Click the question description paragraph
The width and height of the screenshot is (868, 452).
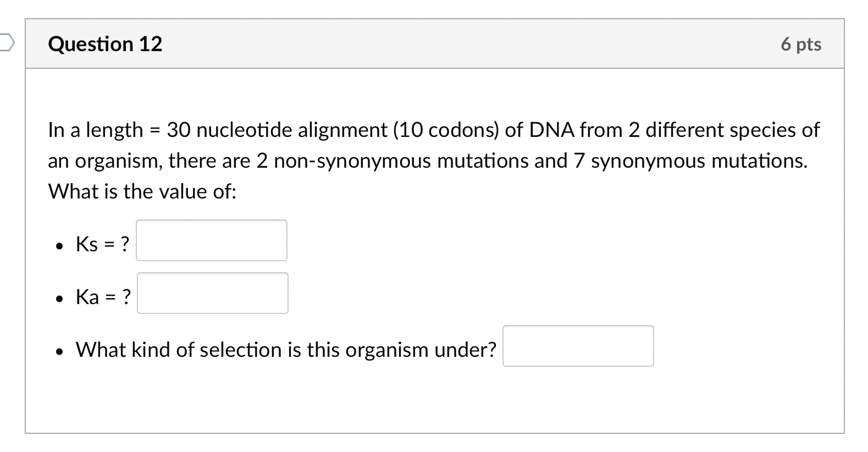click(433, 160)
